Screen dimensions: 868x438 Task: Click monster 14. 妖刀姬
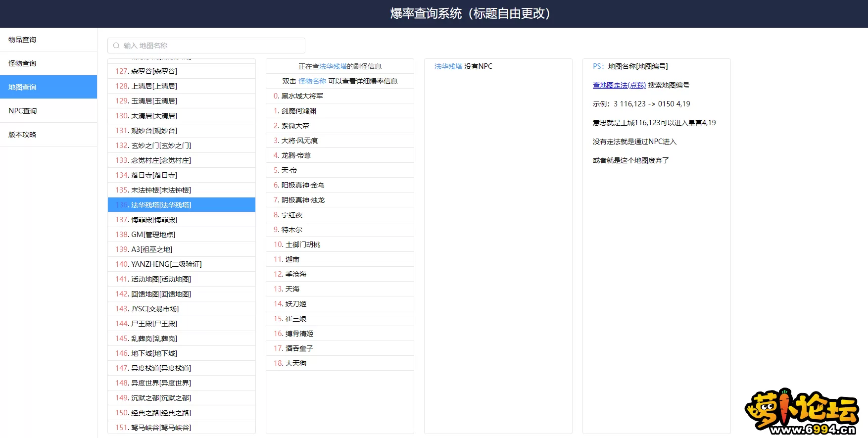(x=340, y=304)
